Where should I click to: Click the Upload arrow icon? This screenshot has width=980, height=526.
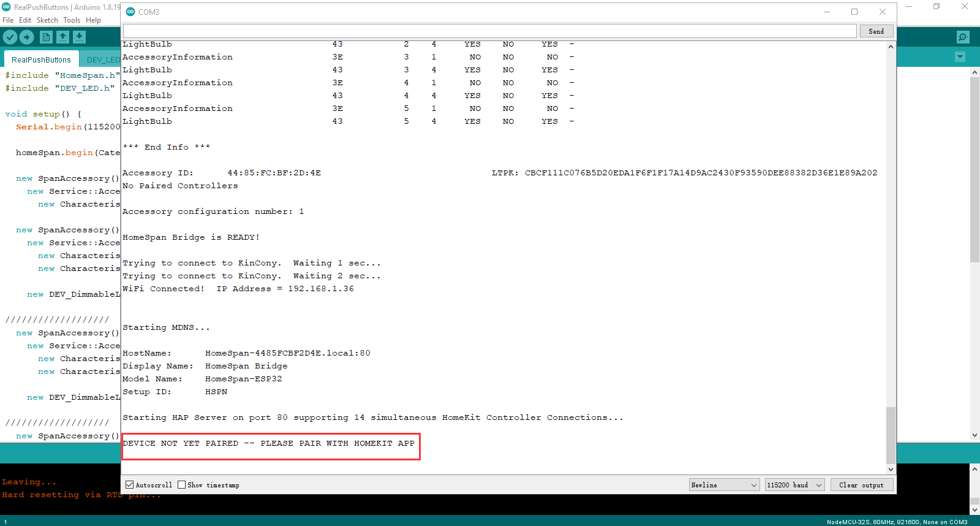click(27, 37)
